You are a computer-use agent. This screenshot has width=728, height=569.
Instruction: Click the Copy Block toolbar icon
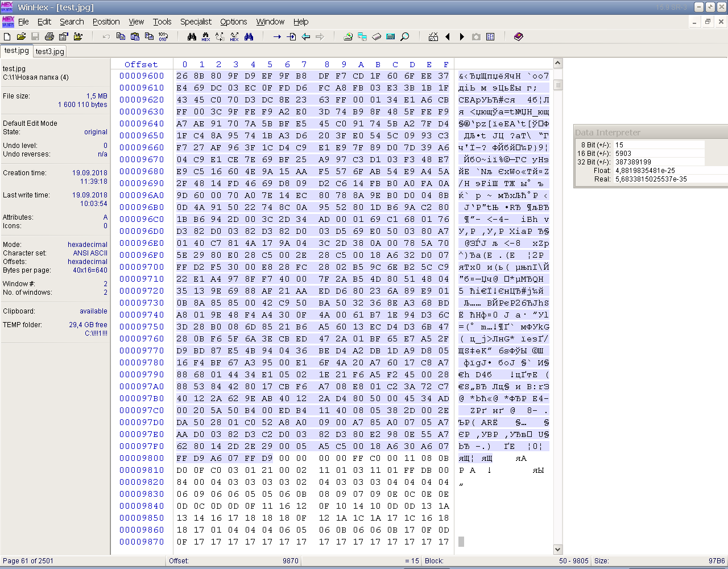point(121,36)
